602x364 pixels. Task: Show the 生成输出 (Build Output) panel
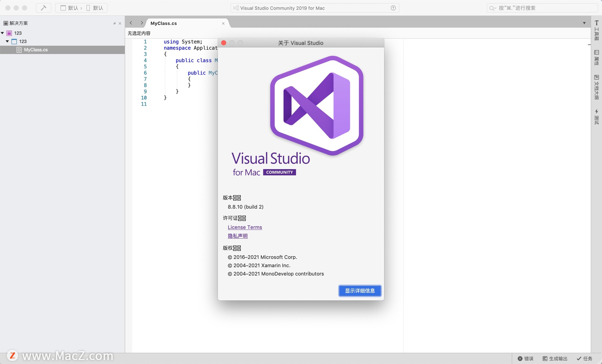pos(555,359)
